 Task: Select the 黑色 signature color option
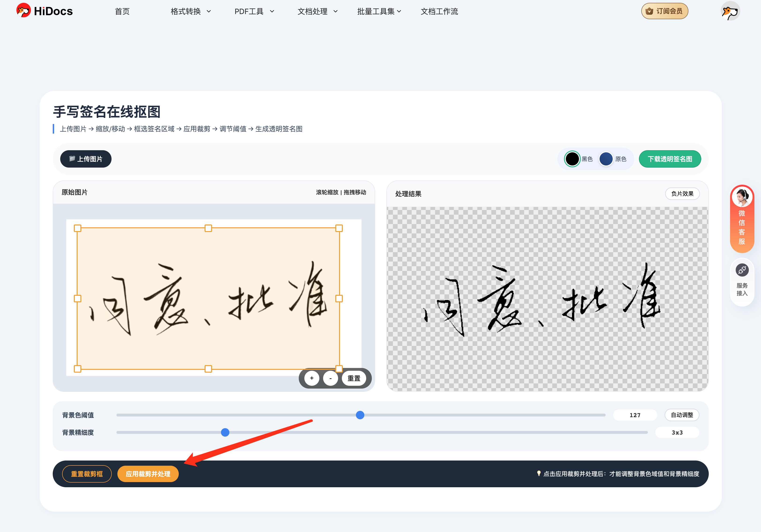tap(572, 159)
